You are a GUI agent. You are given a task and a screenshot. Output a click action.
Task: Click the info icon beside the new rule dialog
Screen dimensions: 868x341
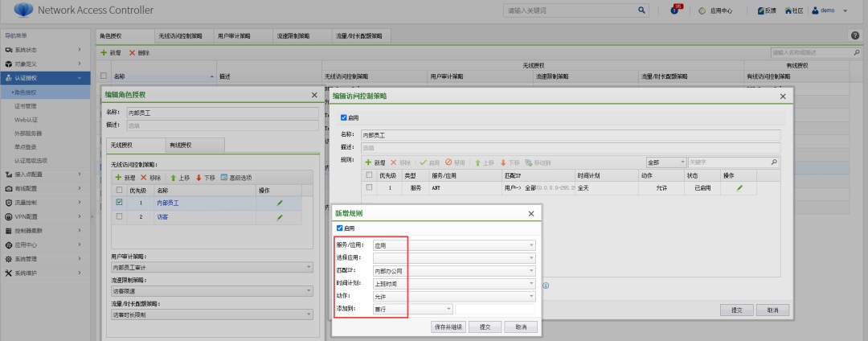point(547,285)
